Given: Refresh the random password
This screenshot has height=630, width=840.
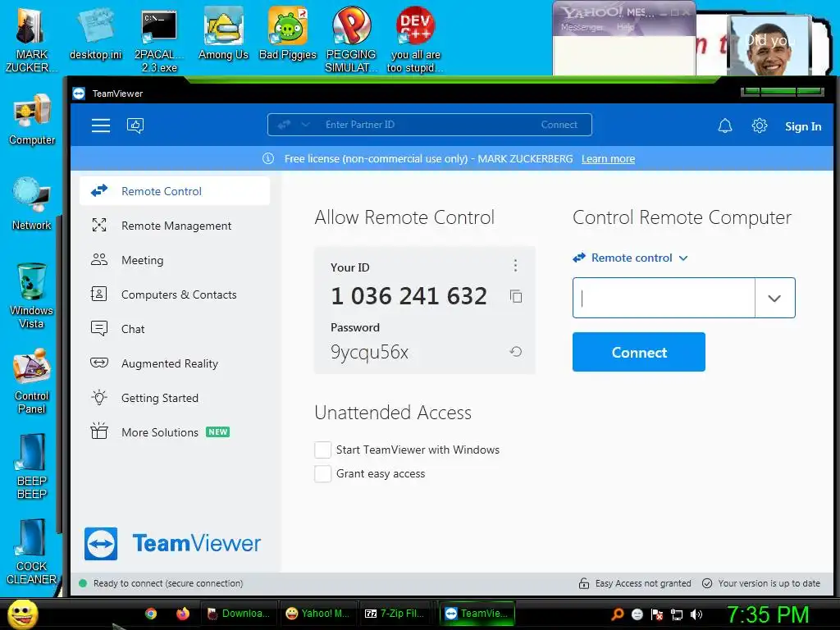Looking at the screenshot, I should coord(515,351).
